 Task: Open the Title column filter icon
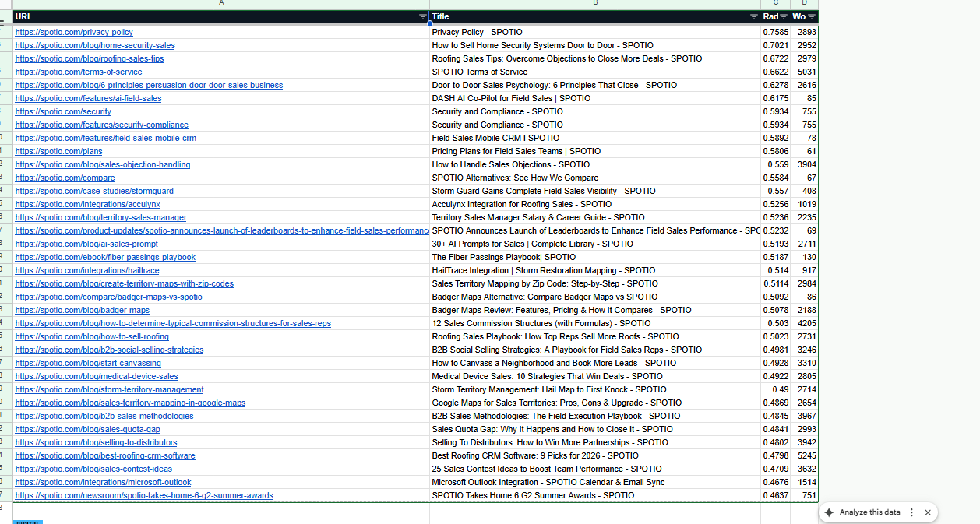(754, 16)
